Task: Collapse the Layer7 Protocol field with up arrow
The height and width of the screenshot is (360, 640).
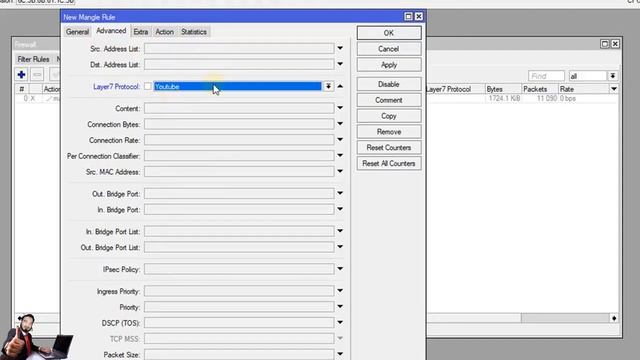Action: pyautogui.click(x=340, y=86)
